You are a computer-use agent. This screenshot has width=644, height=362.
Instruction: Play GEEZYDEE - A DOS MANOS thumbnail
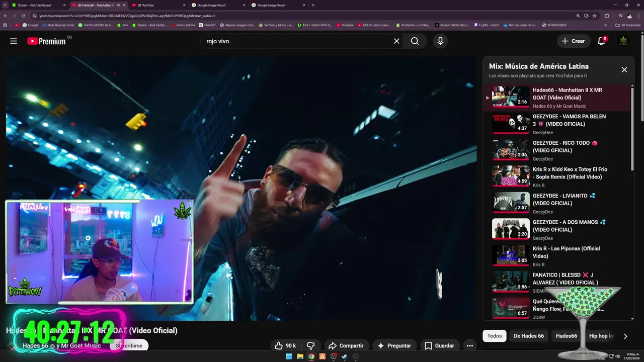tap(511, 229)
